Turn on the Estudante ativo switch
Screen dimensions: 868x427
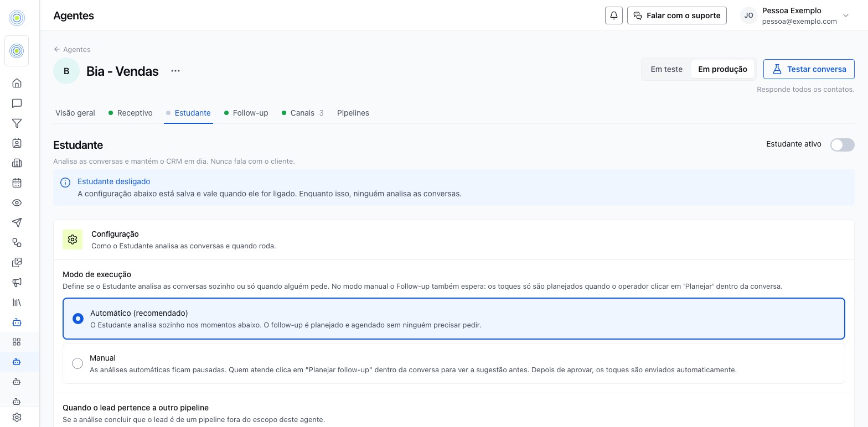(842, 145)
